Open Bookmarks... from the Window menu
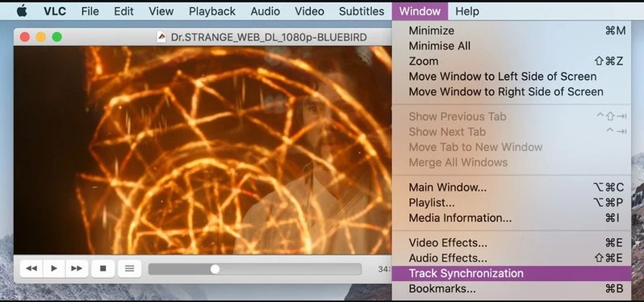The width and height of the screenshot is (644, 302). (x=512, y=289)
